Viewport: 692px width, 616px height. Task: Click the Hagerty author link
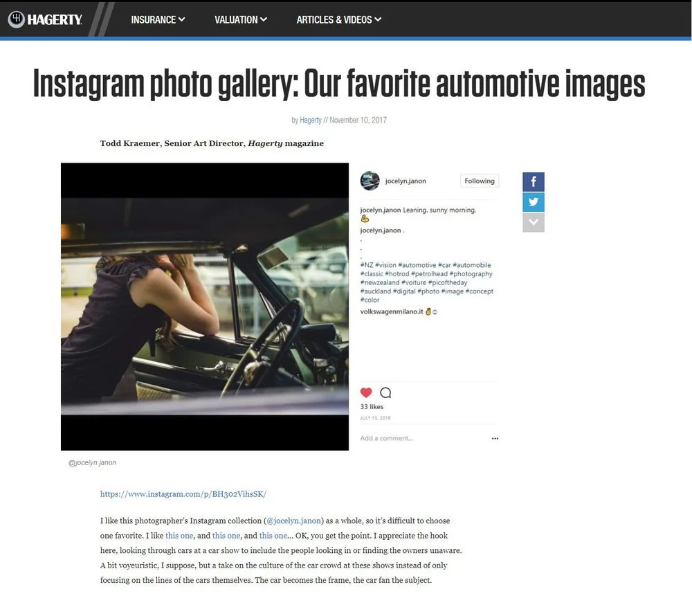(x=310, y=120)
